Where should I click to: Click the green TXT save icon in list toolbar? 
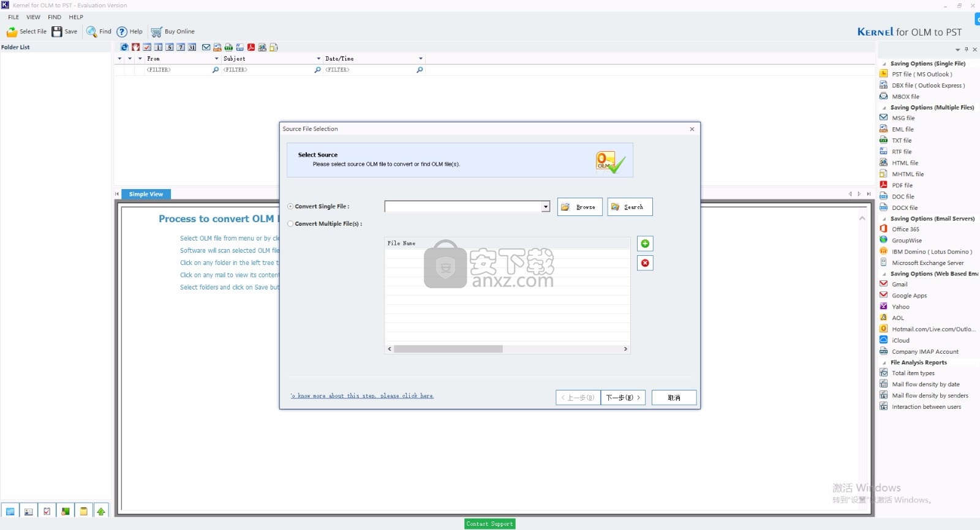pos(228,47)
